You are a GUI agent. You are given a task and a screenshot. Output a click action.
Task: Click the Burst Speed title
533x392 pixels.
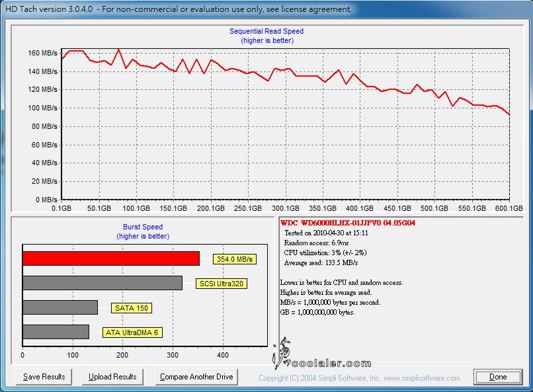[x=143, y=227]
